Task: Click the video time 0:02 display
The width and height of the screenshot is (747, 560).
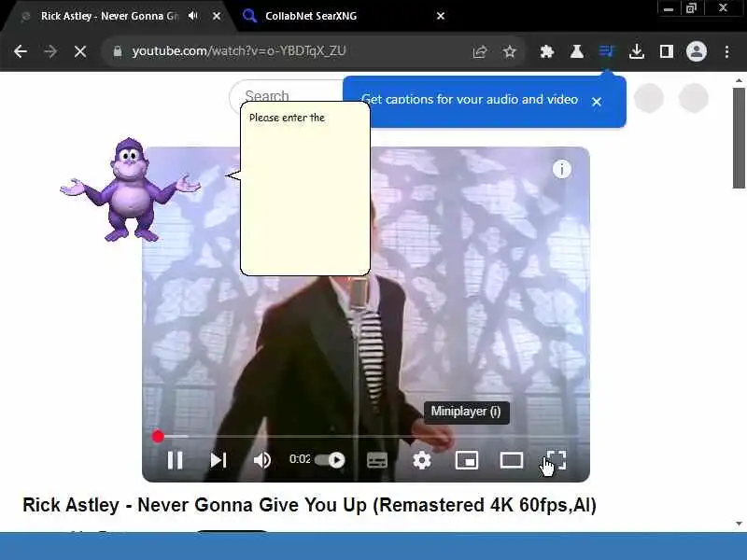Action: click(x=300, y=459)
